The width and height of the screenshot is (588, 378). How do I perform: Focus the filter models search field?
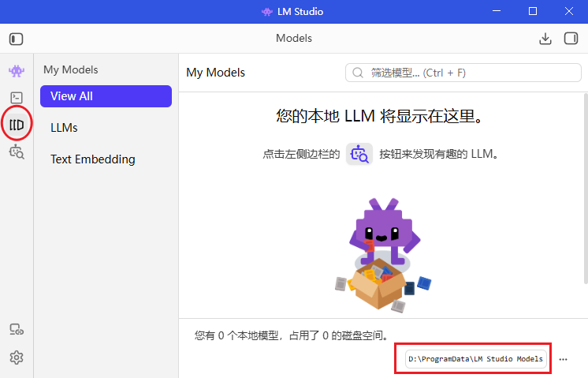coord(463,73)
